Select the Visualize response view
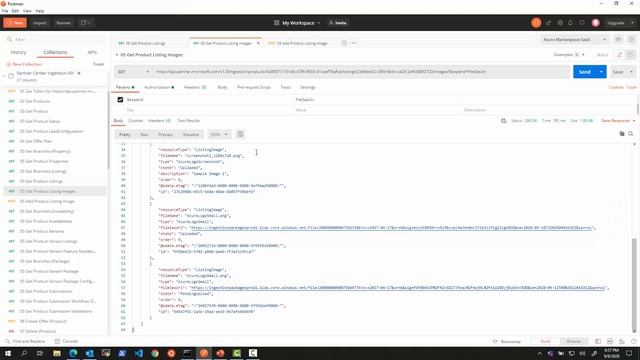640x360 pixels. pos(191,134)
